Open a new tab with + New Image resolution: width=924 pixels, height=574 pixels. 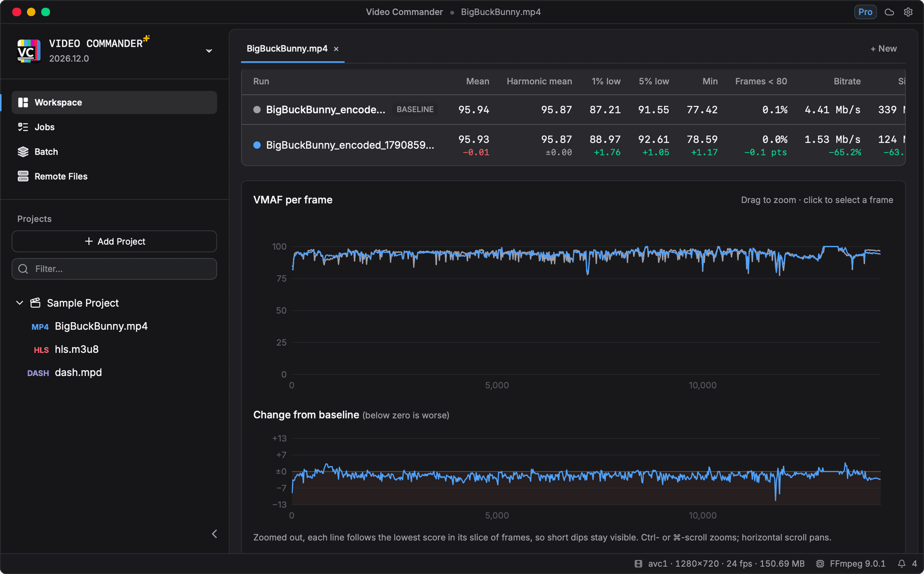[x=884, y=49]
